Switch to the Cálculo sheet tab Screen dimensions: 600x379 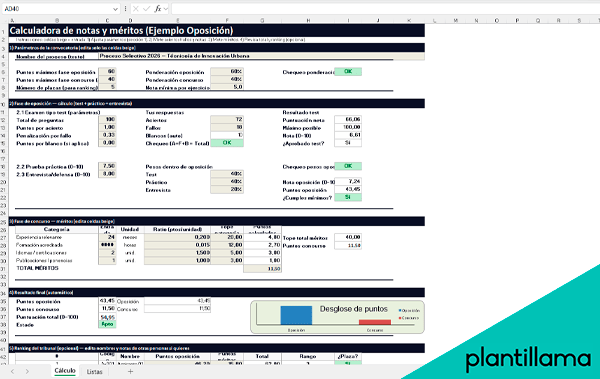pyautogui.click(x=65, y=371)
